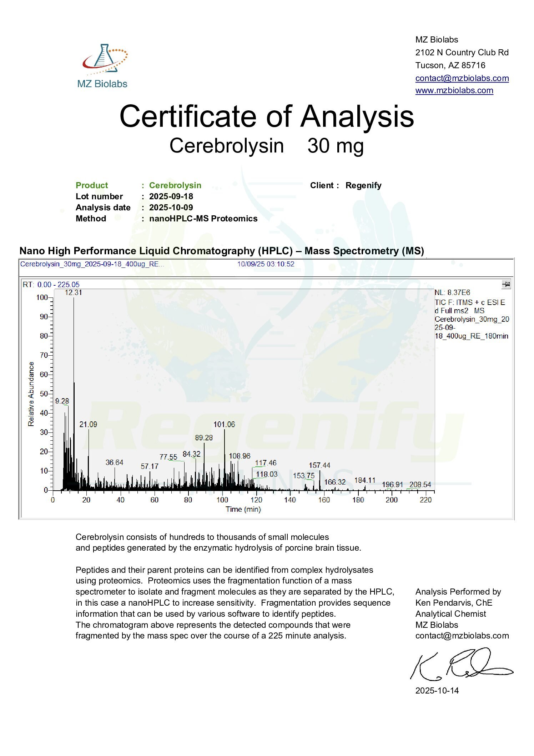
Task: Click the 'NL: 8.37E6' intensity value
Action: click(452, 292)
